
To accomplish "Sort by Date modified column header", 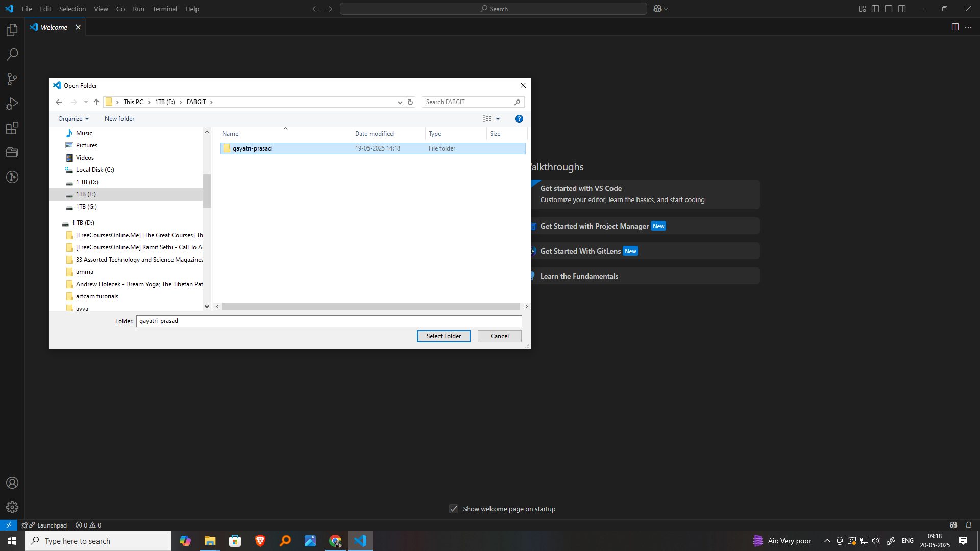I will [x=388, y=134].
